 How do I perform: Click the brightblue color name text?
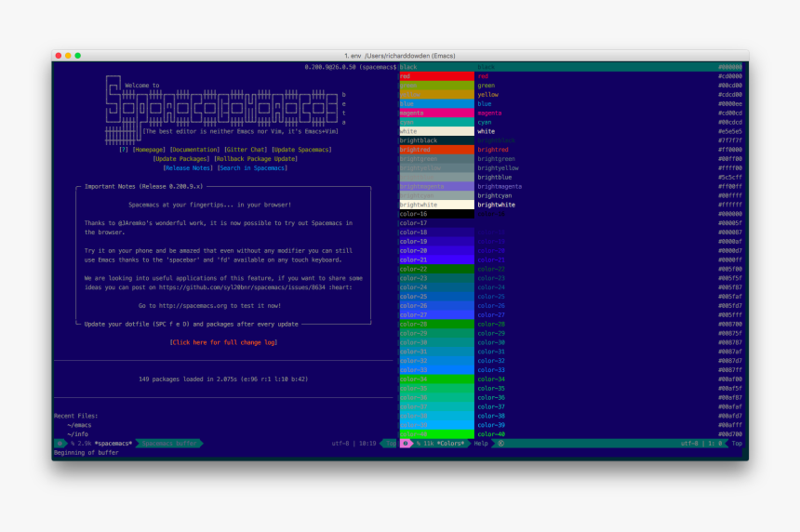(x=494, y=177)
